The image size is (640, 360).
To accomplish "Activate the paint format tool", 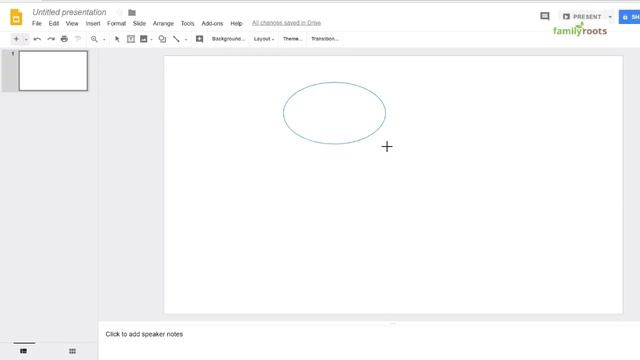I will coord(78,39).
